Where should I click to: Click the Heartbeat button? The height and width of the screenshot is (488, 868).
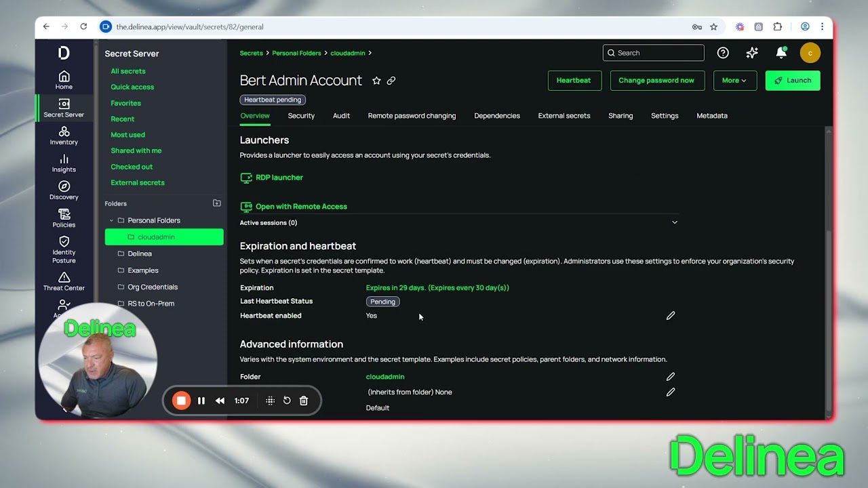574,80
